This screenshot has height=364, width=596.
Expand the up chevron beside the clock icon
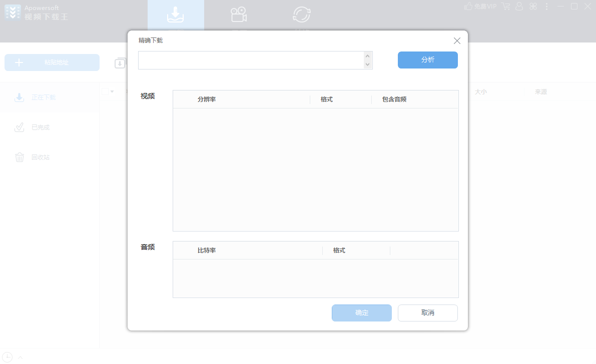coord(21,357)
